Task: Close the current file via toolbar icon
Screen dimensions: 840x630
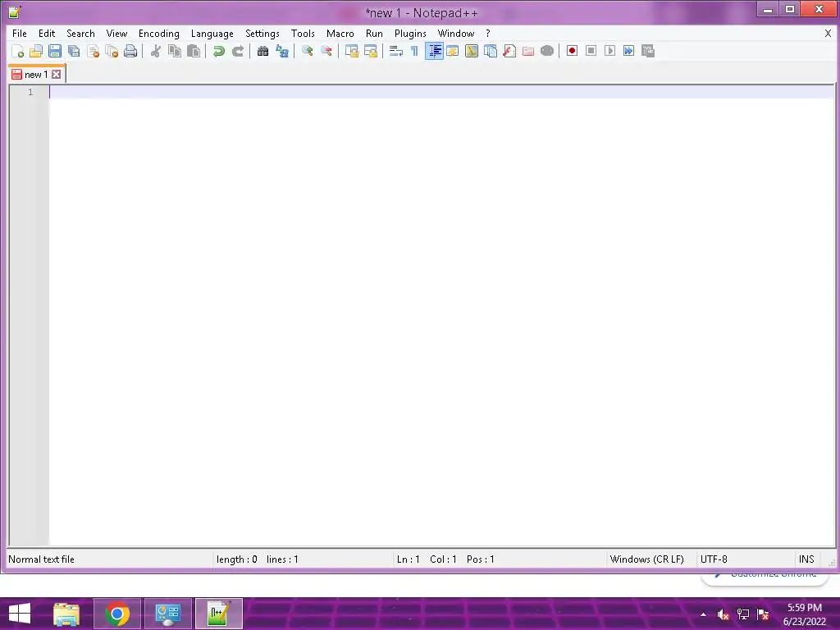Action: click(x=93, y=51)
